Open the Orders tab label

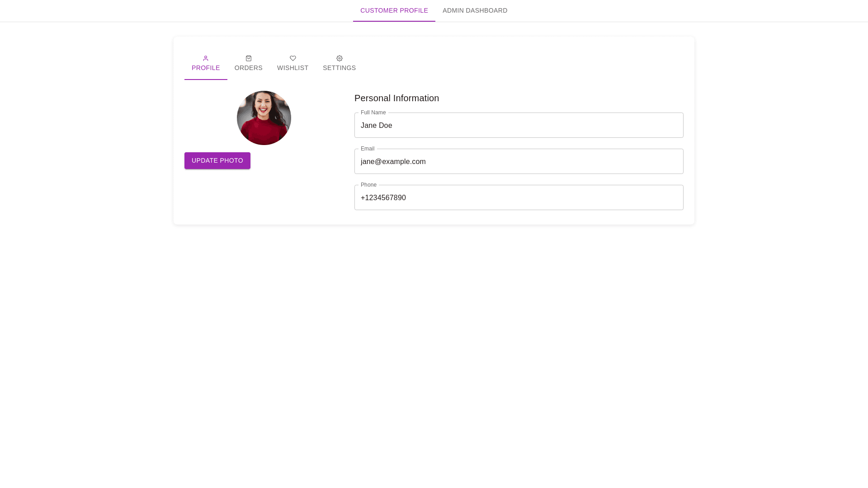248,68
